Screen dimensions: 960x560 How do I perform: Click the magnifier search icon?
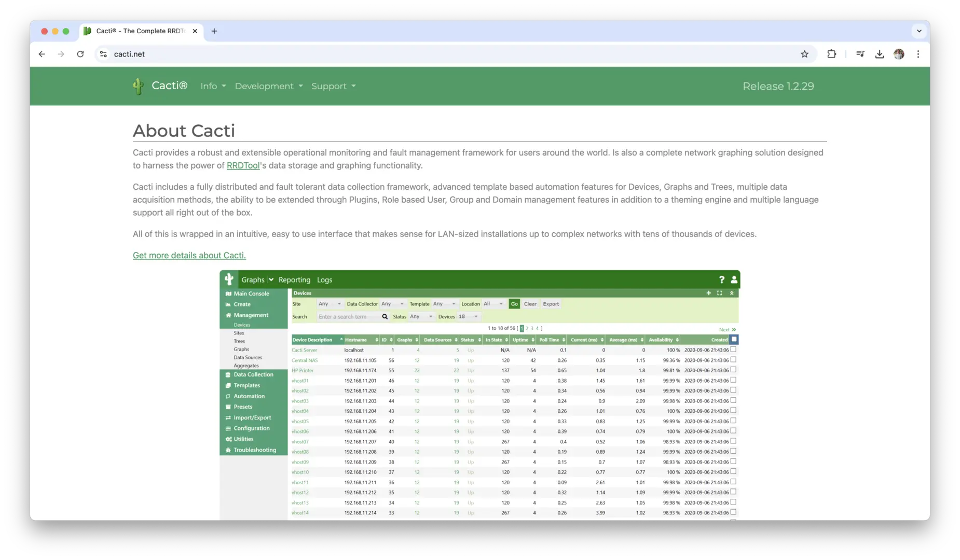[x=385, y=317]
